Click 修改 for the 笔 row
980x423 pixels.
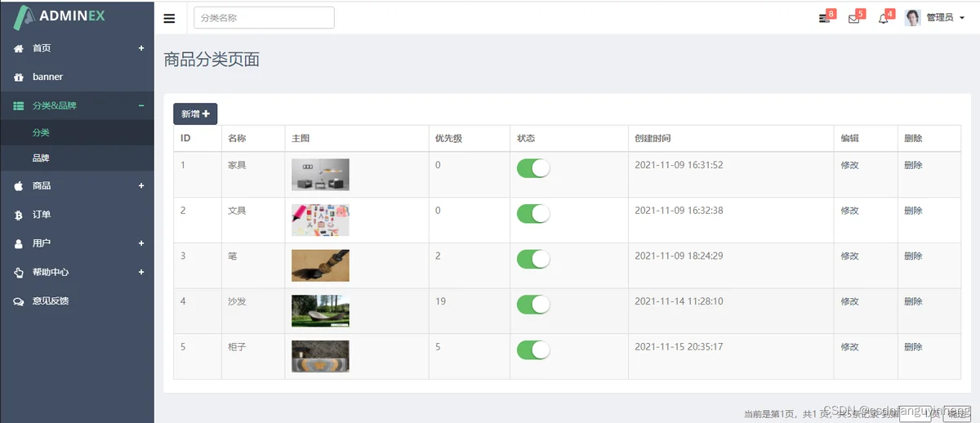(849, 256)
